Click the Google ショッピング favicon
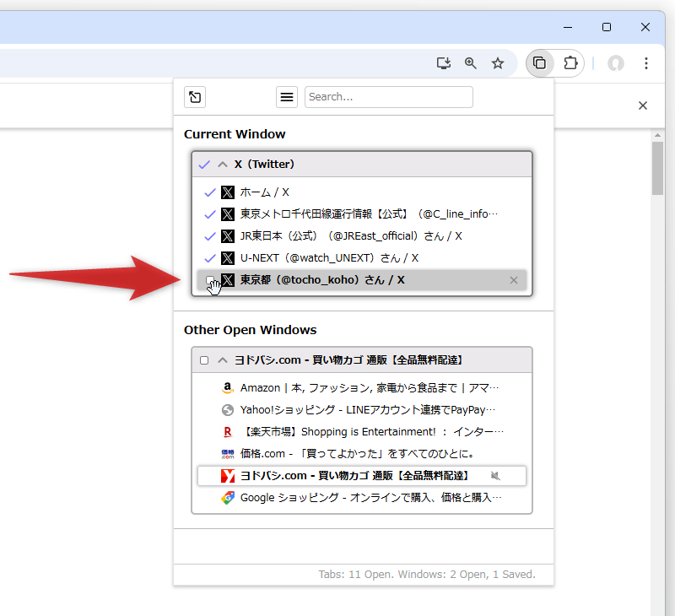The image size is (675, 616). pyautogui.click(x=228, y=498)
